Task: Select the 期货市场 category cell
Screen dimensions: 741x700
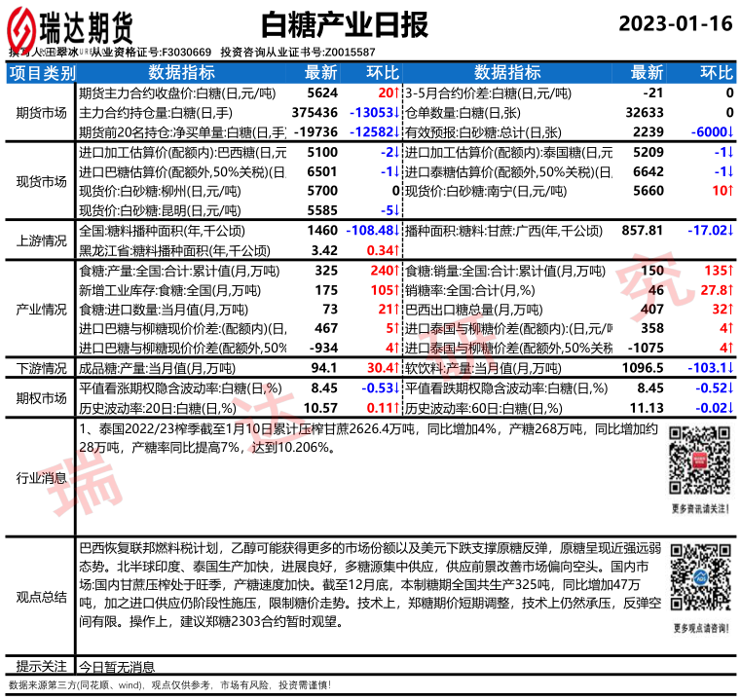Action: 41,112
